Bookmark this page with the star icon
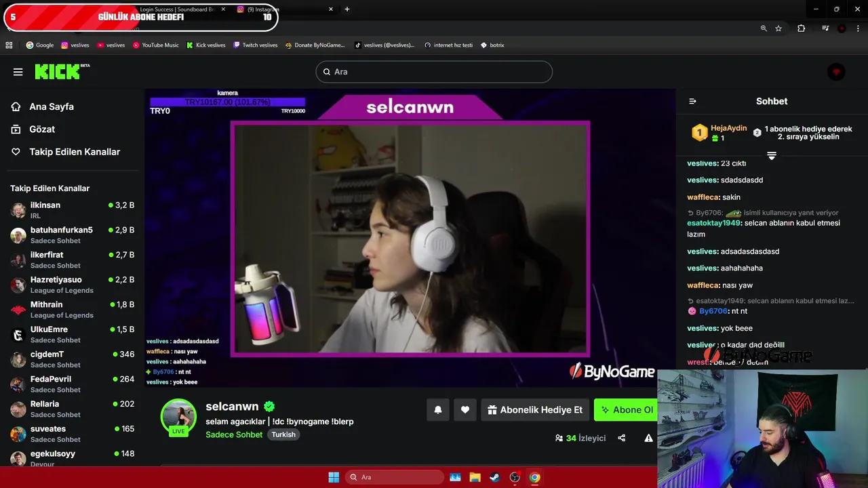The height and width of the screenshot is (488, 868). coord(778,28)
